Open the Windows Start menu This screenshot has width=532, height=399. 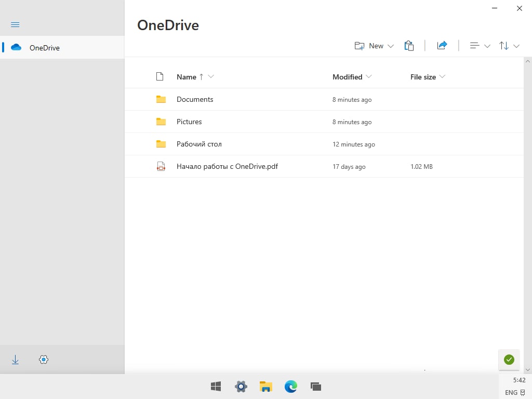(x=216, y=387)
